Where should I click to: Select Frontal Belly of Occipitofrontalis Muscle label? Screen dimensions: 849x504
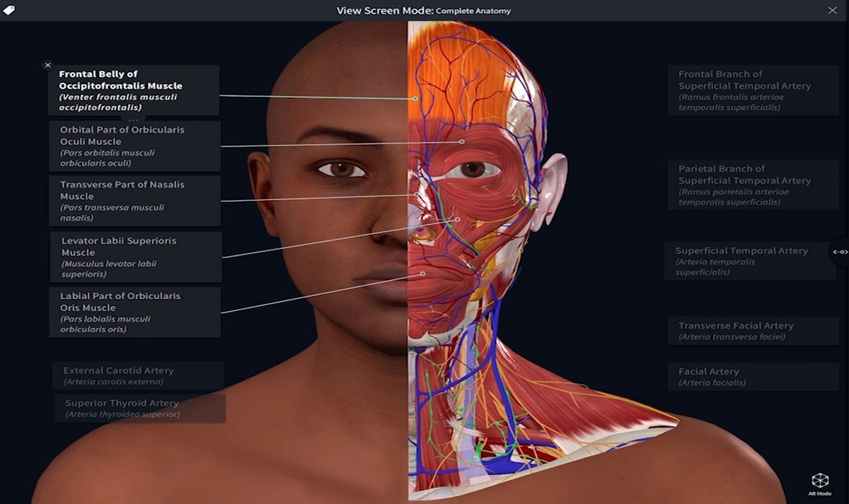pos(134,90)
